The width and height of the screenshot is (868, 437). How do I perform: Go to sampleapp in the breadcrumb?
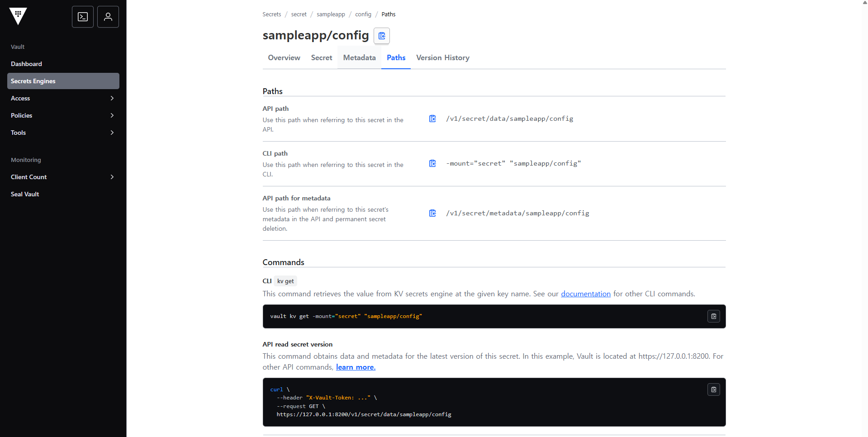pyautogui.click(x=331, y=14)
